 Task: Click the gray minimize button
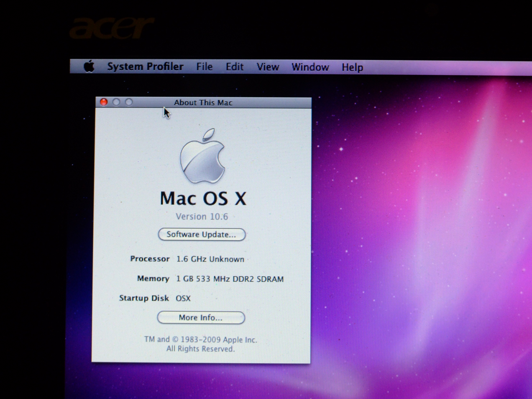point(116,102)
